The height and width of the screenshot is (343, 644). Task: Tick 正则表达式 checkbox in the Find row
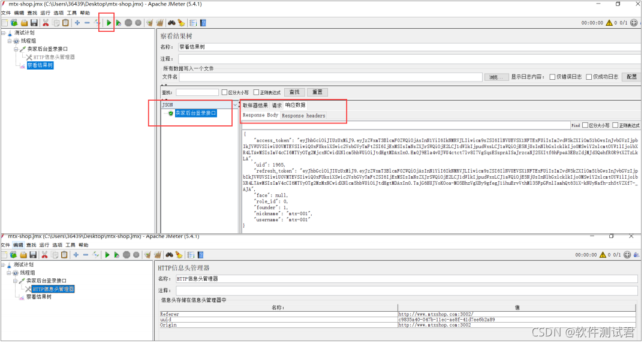615,125
